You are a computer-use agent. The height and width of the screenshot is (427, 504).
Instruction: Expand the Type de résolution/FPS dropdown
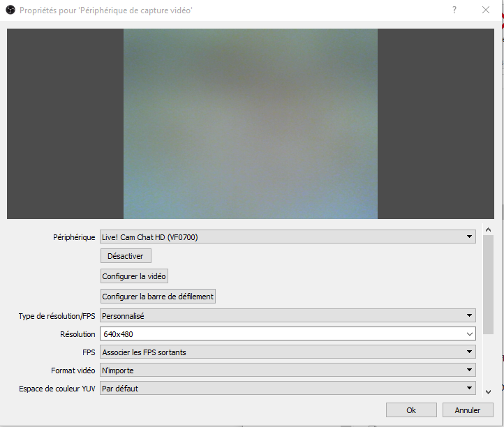[288, 316]
